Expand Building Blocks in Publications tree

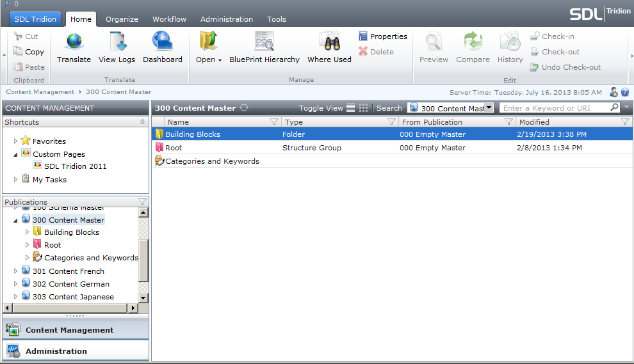[x=27, y=232]
